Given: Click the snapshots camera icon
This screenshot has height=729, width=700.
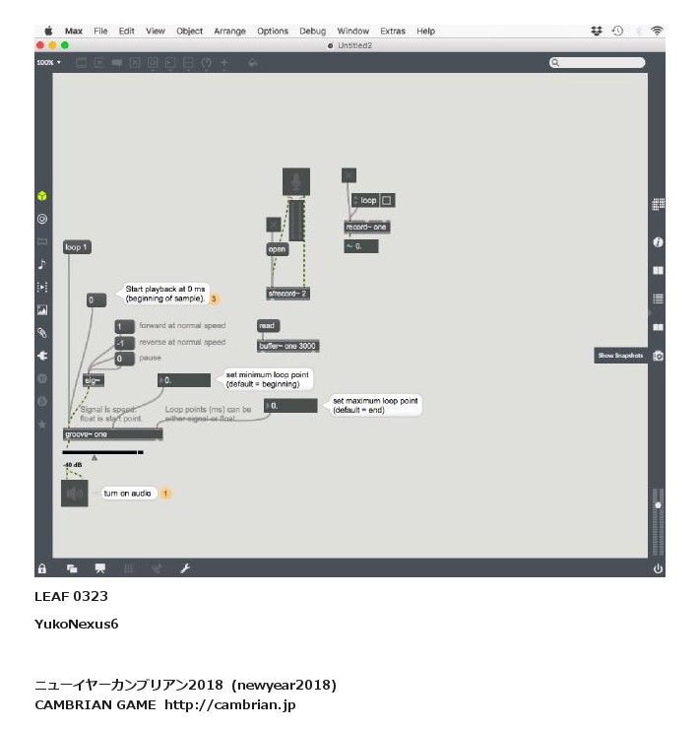Looking at the screenshot, I should (658, 356).
